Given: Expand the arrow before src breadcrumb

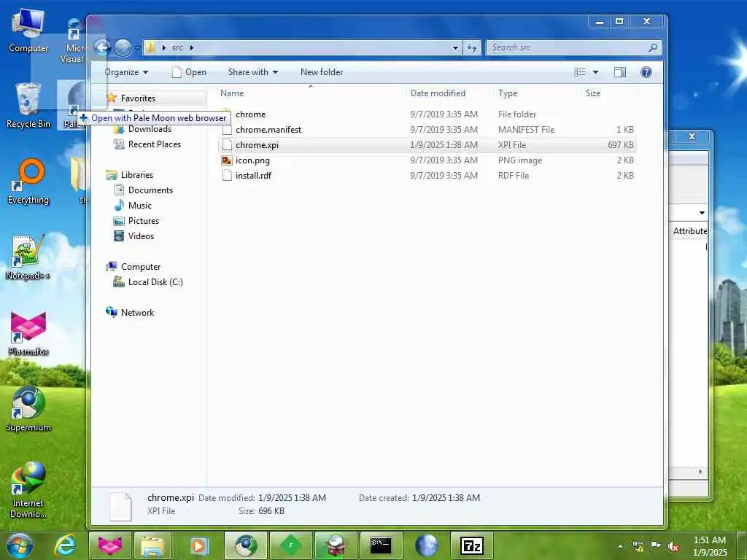Looking at the screenshot, I should pos(164,47).
